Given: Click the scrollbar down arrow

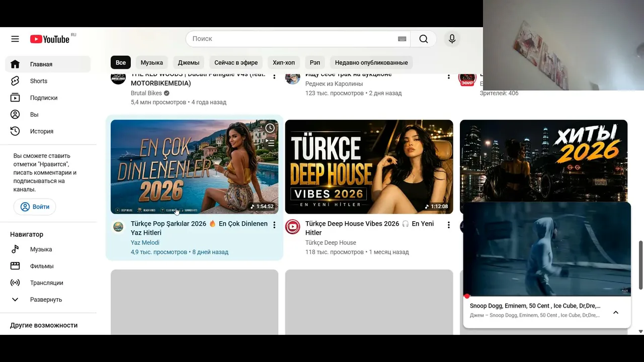Looking at the screenshot, I should (640, 331).
